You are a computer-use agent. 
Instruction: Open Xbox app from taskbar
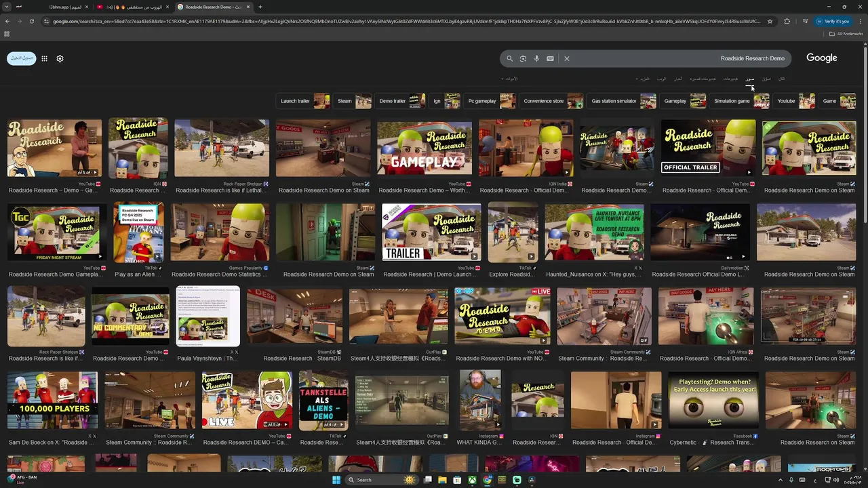[472, 480]
